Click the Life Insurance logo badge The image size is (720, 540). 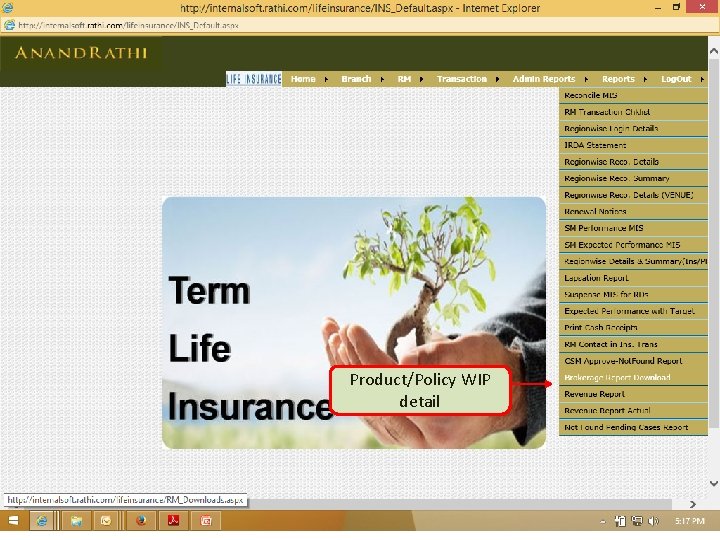tap(254, 79)
